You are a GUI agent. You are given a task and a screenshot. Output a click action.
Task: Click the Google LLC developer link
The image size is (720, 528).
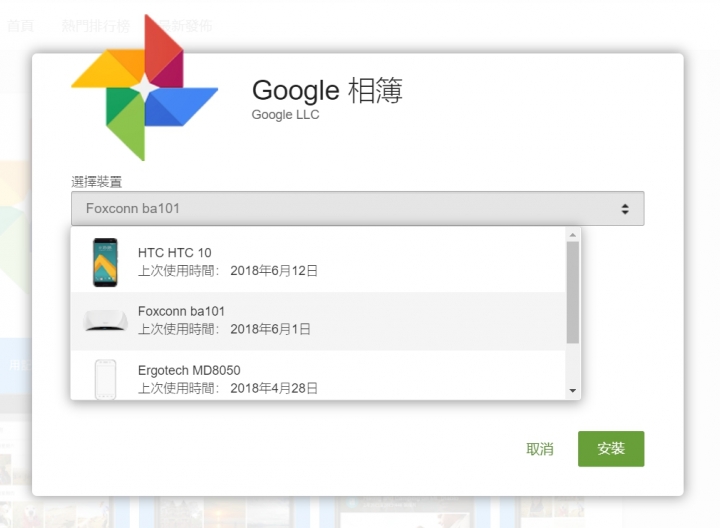pyautogui.click(x=285, y=115)
